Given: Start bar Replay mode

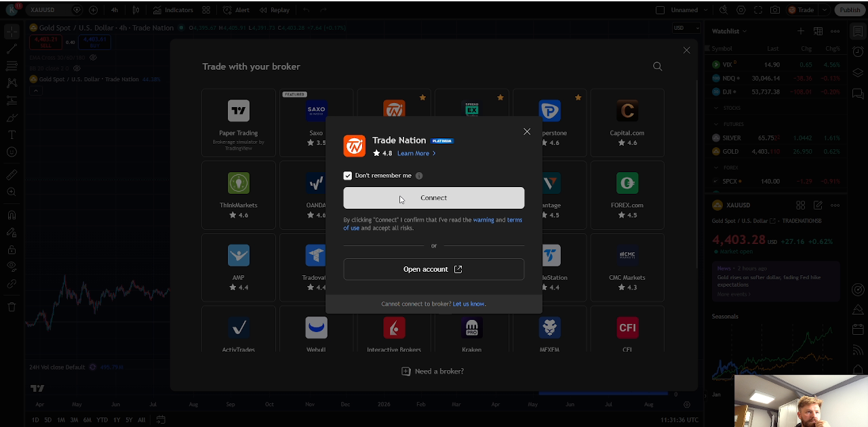Looking at the screenshot, I should pyautogui.click(x=275, y=10).
